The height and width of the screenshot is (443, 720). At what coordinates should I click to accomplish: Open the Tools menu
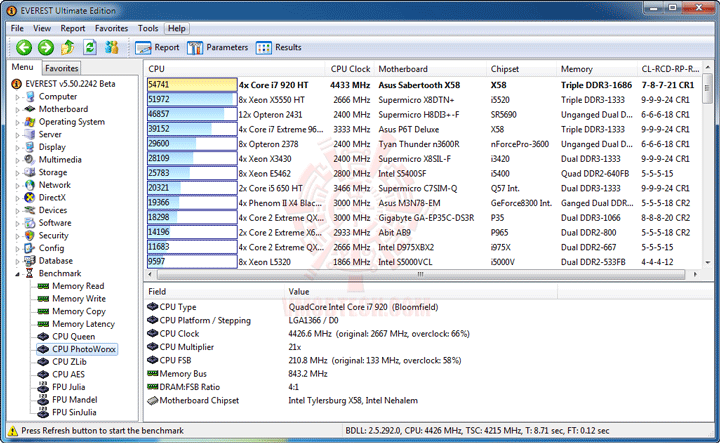point(148,28)
